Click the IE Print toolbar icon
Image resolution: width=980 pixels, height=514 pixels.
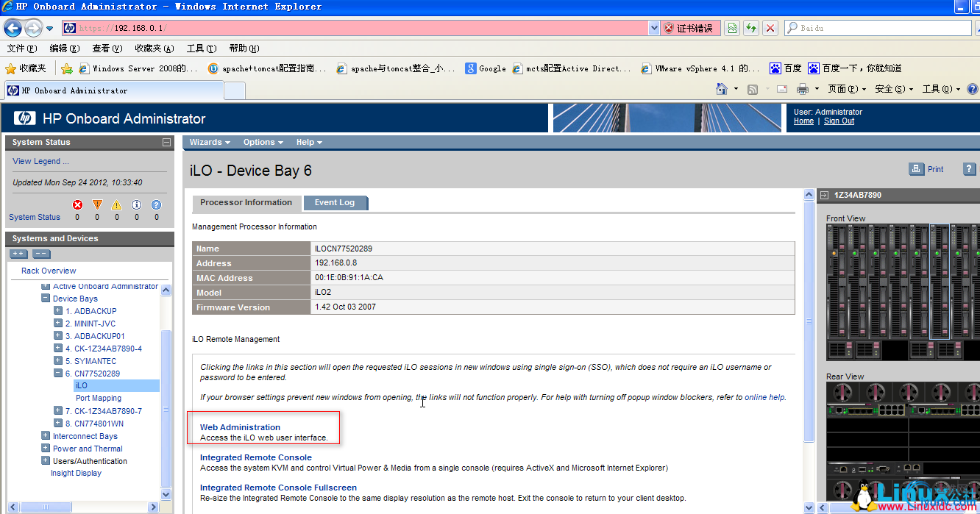(x=803, y=89)
